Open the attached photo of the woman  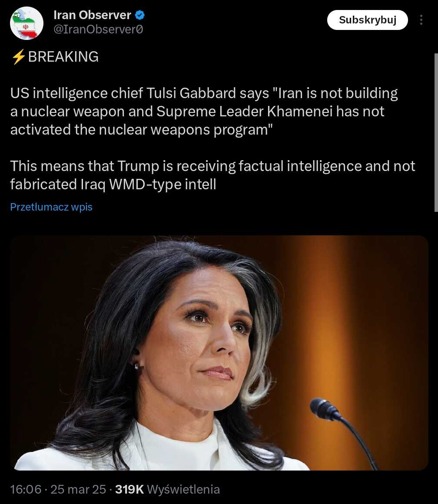pyautogui.click(x=219, y=353)
